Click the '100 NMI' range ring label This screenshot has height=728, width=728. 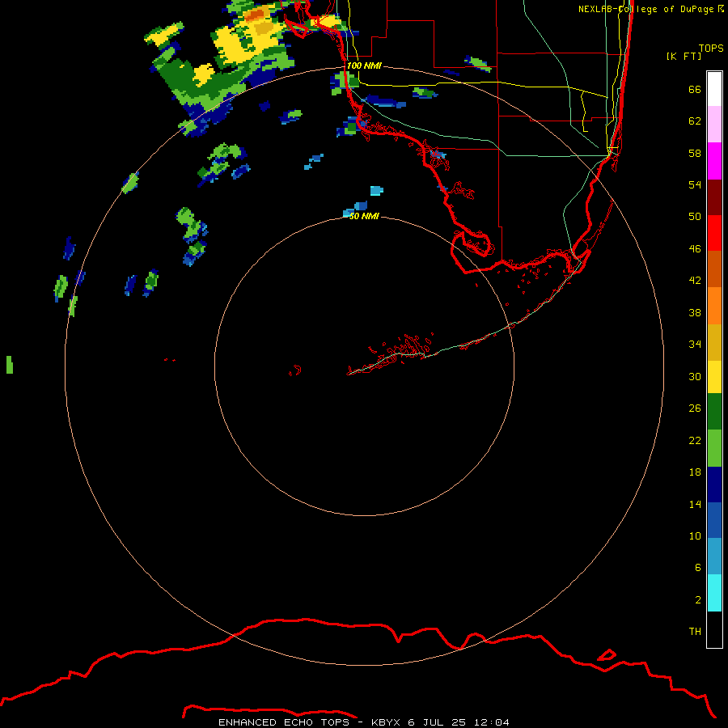[364, 66]
